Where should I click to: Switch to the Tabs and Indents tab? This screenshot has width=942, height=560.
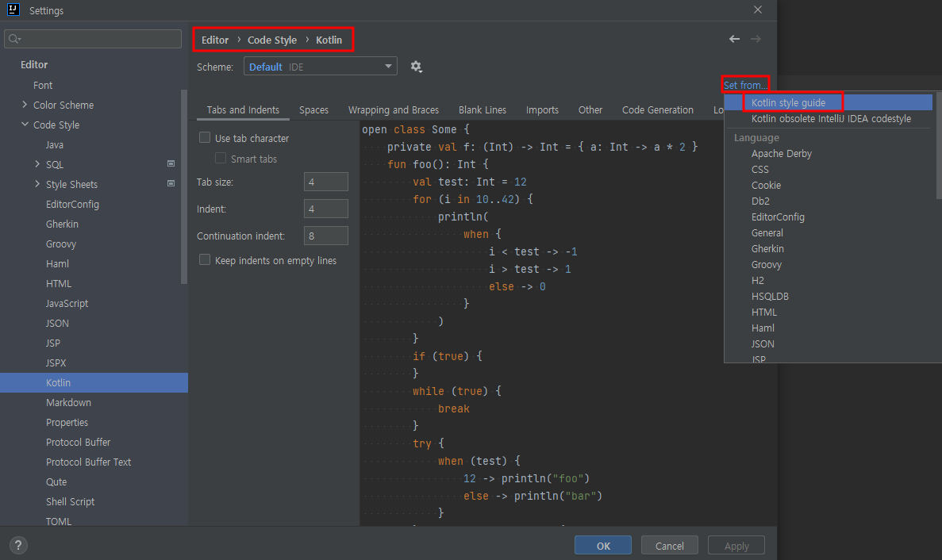pyautogui.click(x=243, y=109)
